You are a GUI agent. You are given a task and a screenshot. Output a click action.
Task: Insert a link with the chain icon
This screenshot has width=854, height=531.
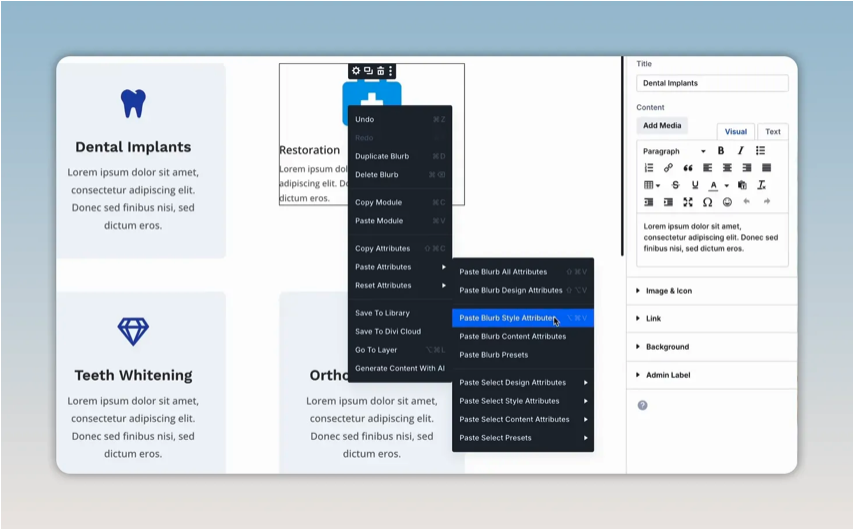(x=668, y=168)
